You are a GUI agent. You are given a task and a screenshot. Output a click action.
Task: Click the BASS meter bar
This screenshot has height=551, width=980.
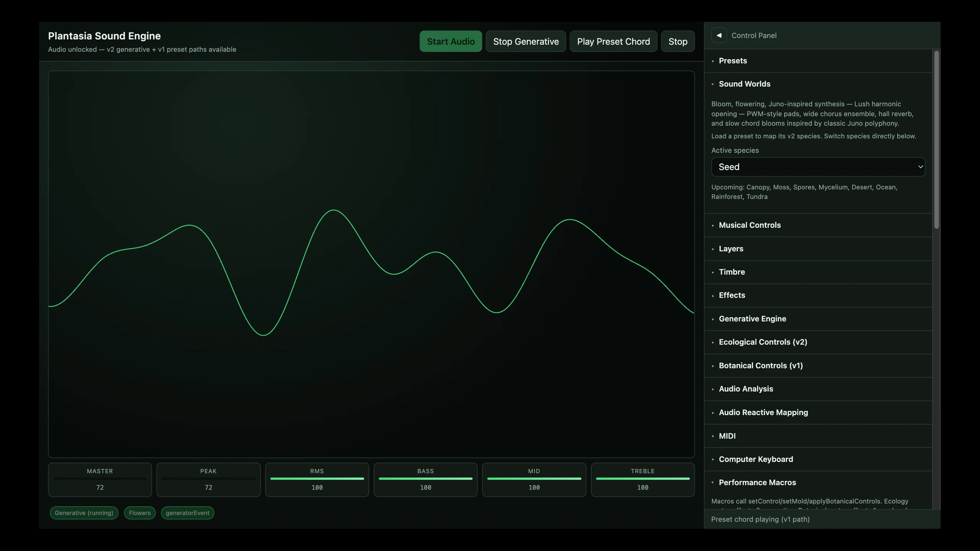click(425, 479)
